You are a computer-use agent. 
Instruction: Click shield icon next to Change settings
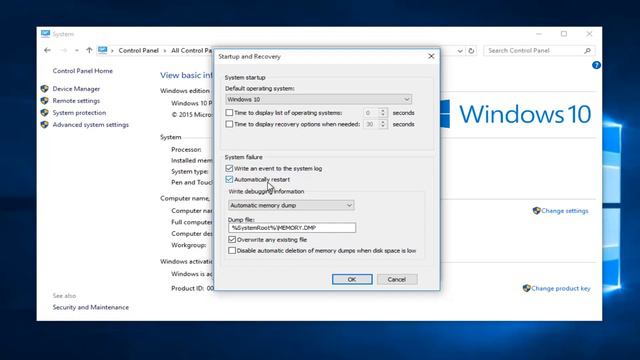tap(536, 211)
